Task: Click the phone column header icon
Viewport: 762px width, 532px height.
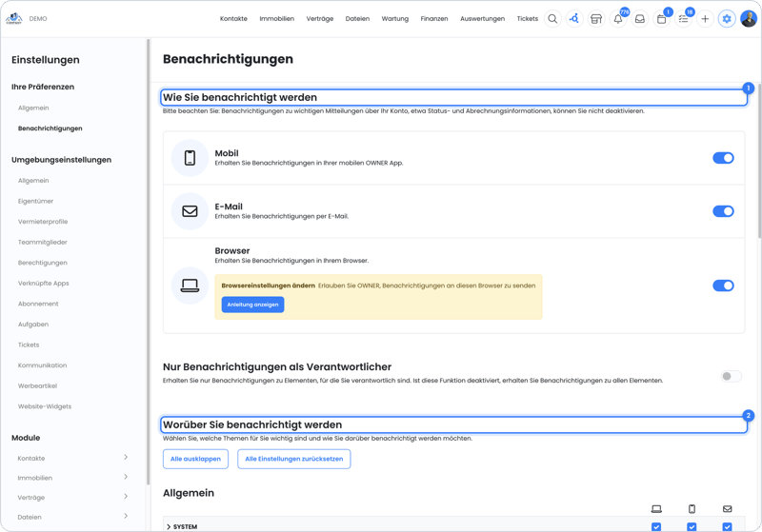Action: coord(692,509)
